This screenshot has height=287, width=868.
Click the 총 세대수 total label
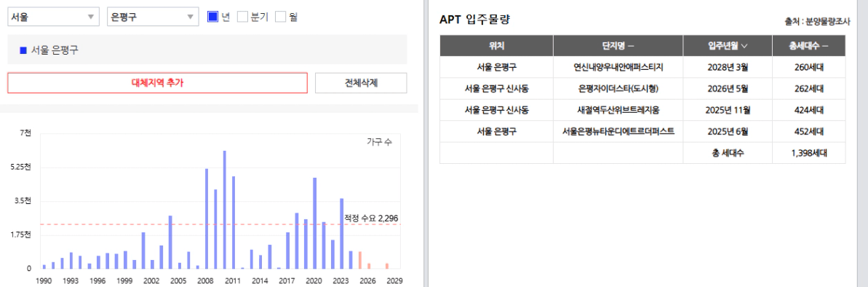(x=728, y=153)
